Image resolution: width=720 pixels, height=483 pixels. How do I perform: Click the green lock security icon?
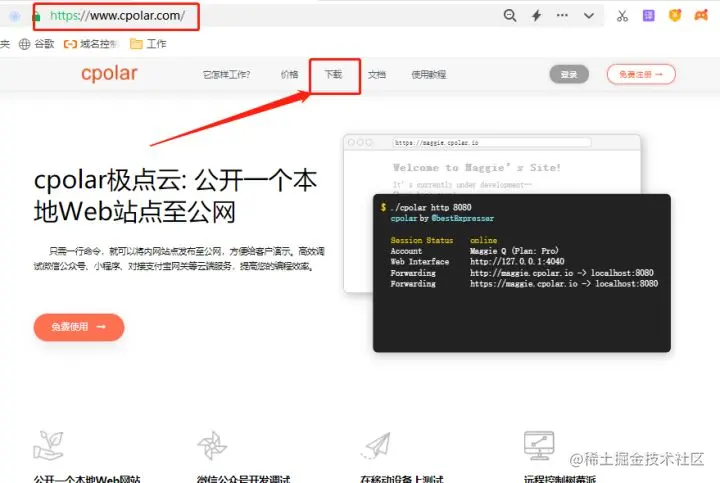click(37, 17)
